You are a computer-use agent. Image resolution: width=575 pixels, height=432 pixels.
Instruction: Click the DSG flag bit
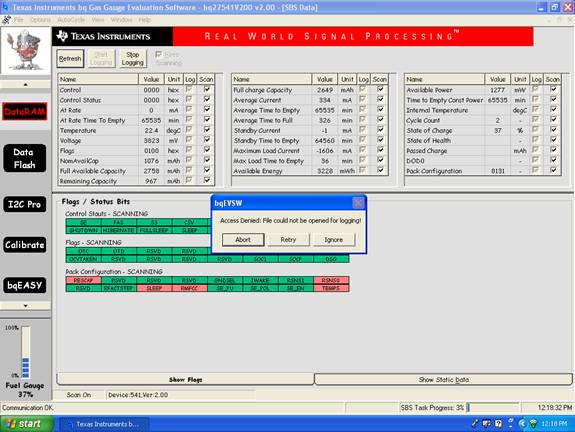(331, 259)
